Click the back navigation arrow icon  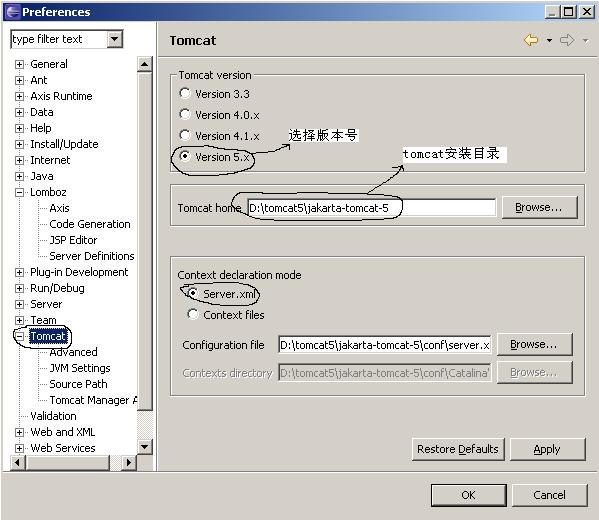531,40
